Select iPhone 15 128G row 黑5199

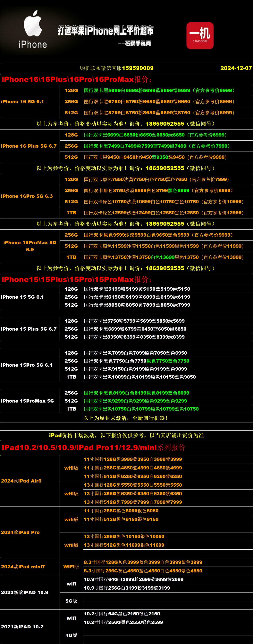[168, 289]
